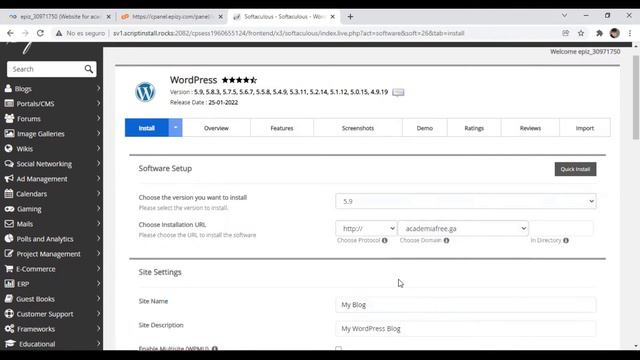Screen dimensions: 640x360
Task: Click the Social Networking category icon
Action: [x=9, y=164]
